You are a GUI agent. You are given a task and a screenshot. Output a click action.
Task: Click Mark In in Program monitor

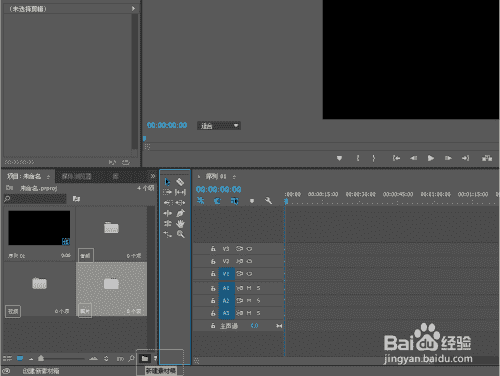(x=358, y=158)
